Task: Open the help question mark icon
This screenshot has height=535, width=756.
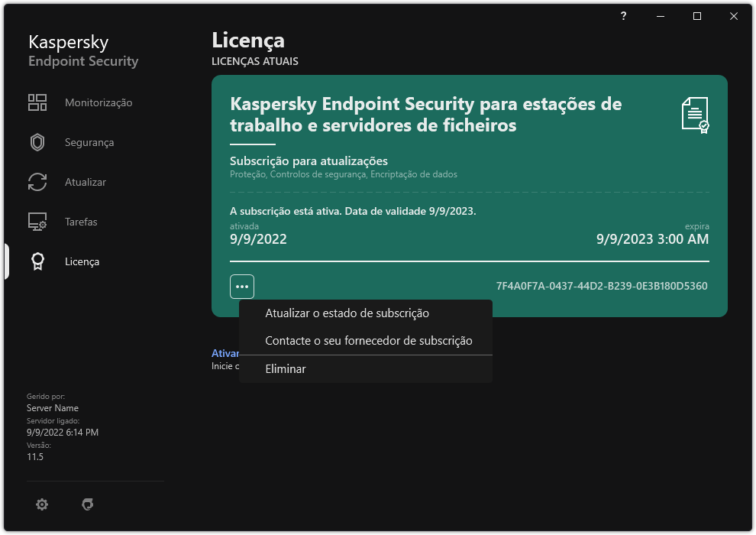Action: coord(623,15)
